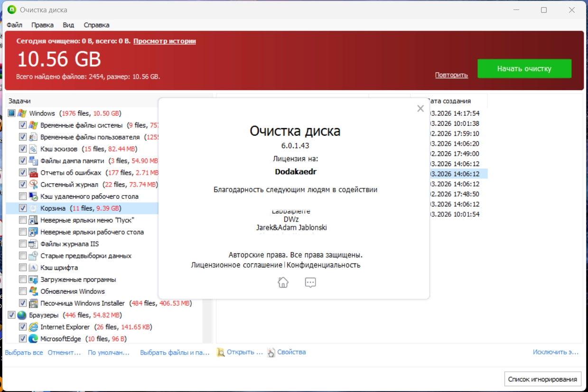Toggle the Windows category checkbox
The image size is (588, 392).
pyautogui.click(x=11, y=113)
